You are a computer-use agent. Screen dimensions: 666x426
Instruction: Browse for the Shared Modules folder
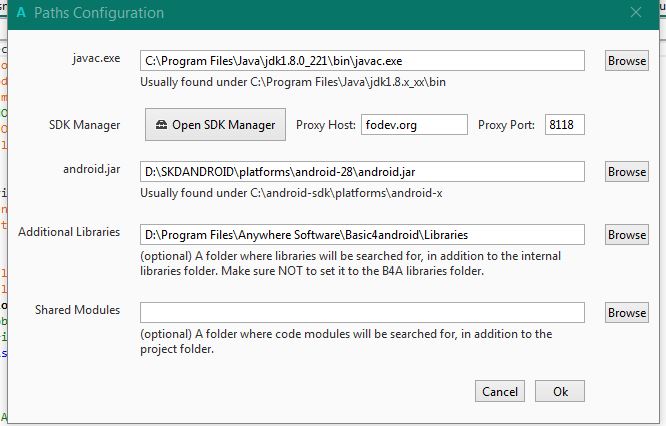click(x=626, y=313)
